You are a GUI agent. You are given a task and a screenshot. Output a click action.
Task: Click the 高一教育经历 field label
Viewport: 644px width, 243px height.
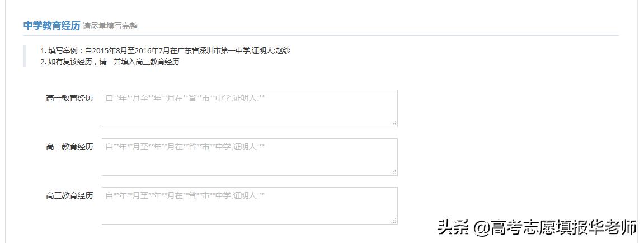pos(69,98)
